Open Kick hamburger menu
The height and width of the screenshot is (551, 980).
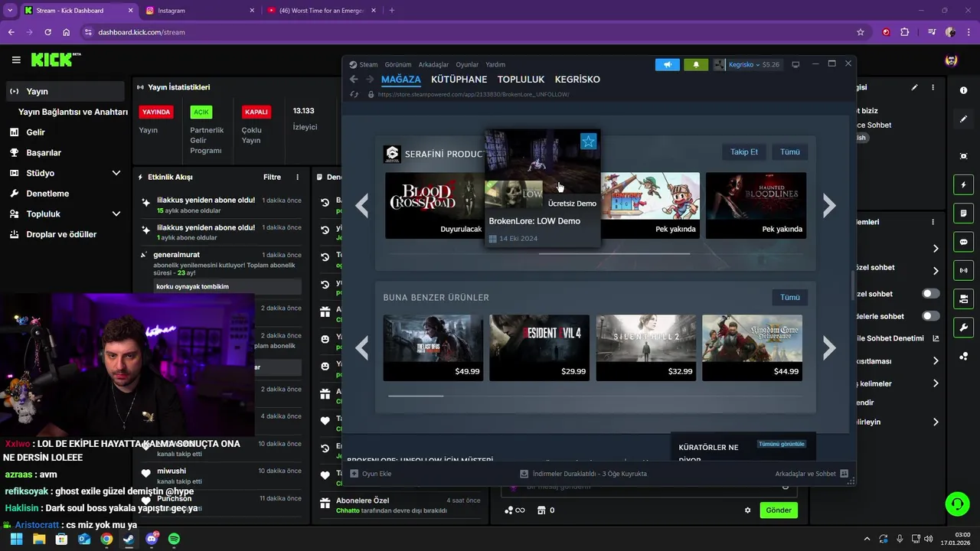(x=16, y=60)
